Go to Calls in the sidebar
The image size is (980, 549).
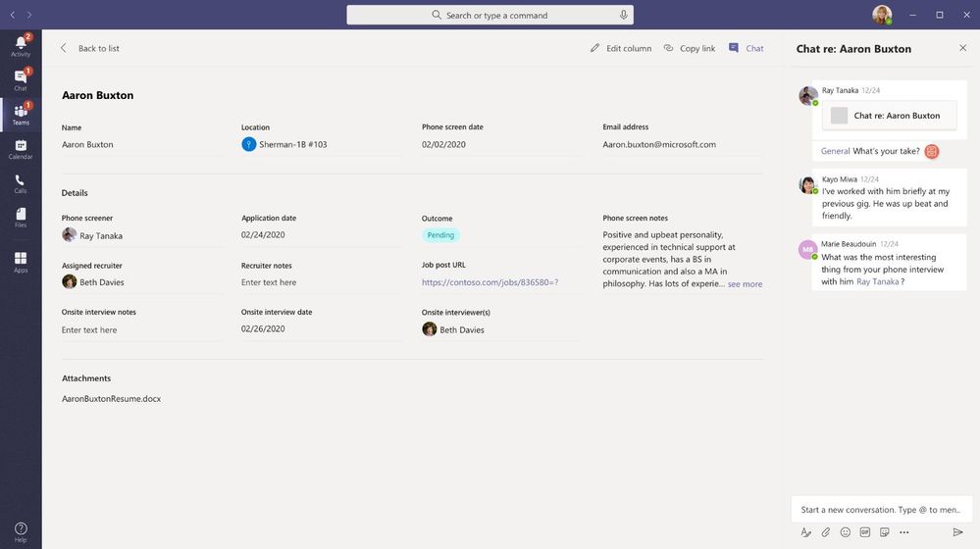(x=21, y=183)
